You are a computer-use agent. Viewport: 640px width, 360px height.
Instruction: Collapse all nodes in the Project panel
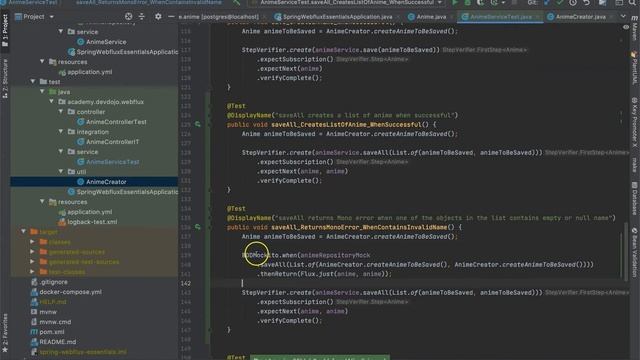142,17
